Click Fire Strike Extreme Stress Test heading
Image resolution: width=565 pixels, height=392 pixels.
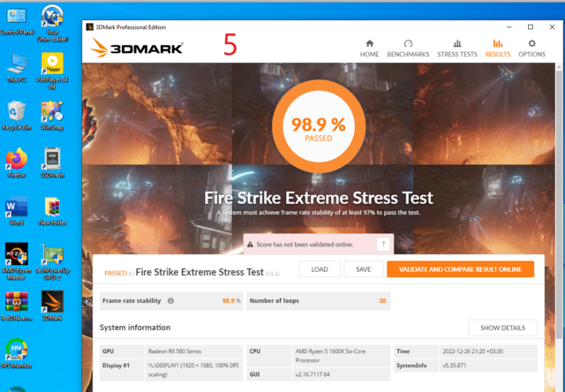tap(319, 198)
